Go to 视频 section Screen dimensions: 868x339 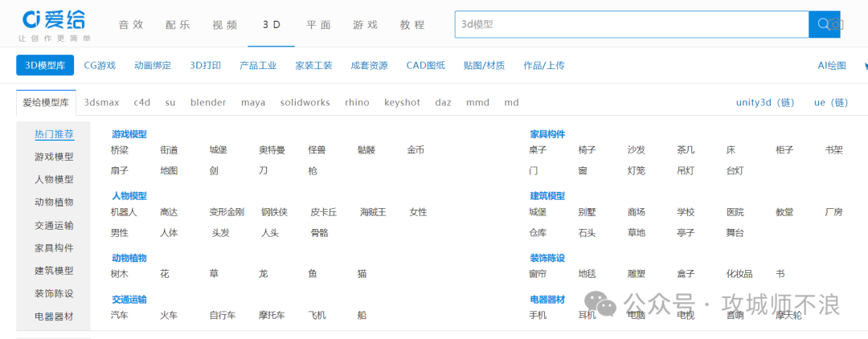(225, 24)
